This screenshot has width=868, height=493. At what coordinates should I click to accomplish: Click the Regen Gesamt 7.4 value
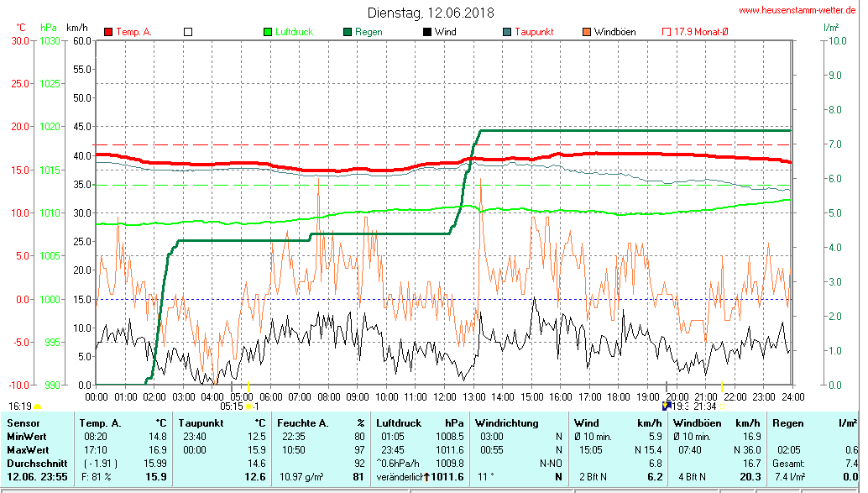pyautogui.click(x=850, y=464)
